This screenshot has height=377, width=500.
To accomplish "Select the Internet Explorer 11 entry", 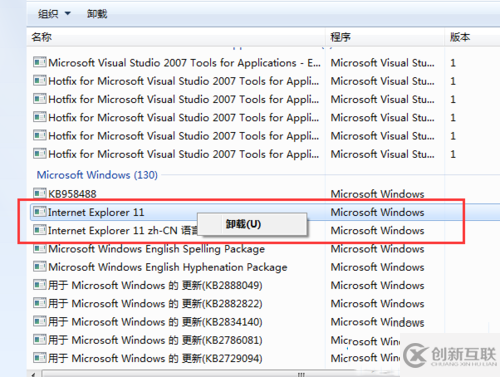I will [x=96, y=212].
